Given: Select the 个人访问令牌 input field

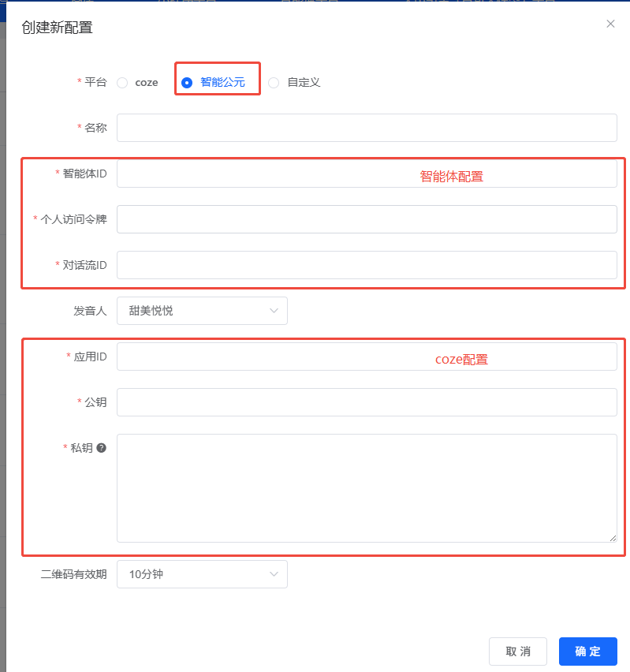Looking at the screenshot, I should click(x=367, y=219).
